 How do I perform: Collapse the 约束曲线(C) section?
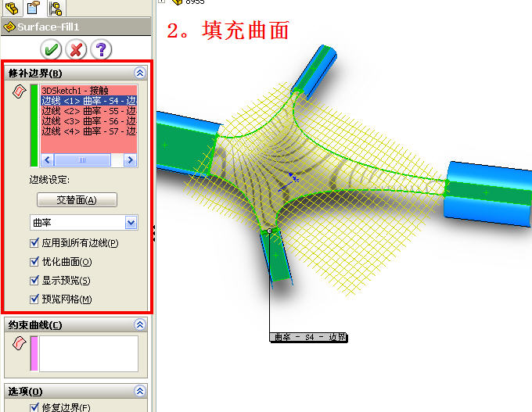coord(140,324)
